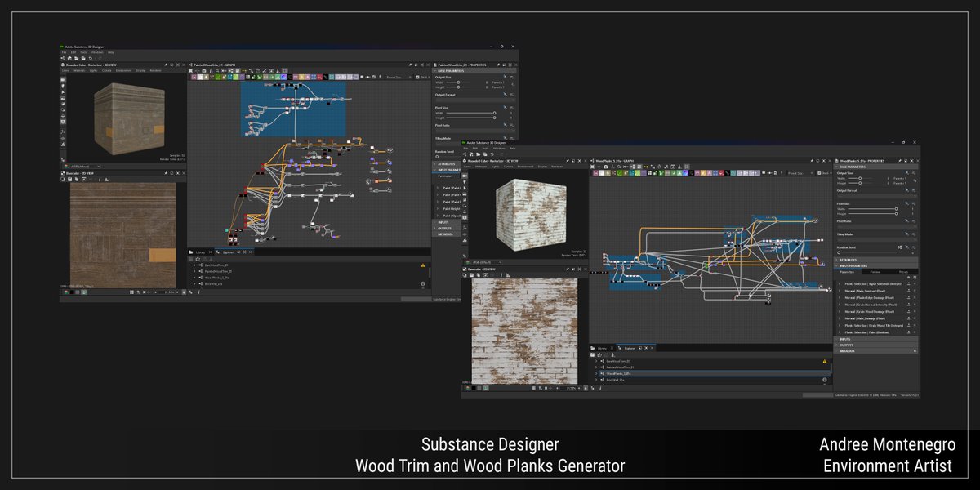Viewport: 980px width, 490px height.
Task: Click the pin icon on left window 2D view panel
Action: click(166, 173)
